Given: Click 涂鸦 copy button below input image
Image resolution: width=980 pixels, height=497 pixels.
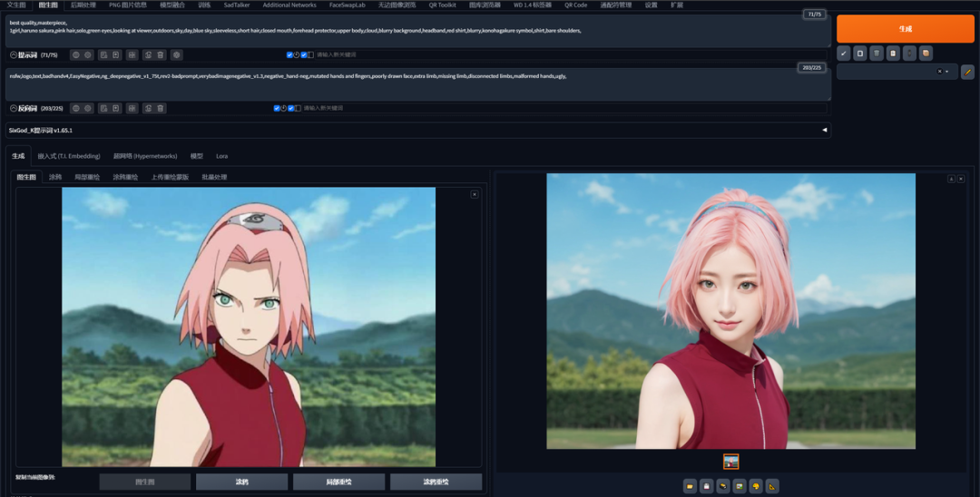Looking at the screenshot, I should click(242, 482).
